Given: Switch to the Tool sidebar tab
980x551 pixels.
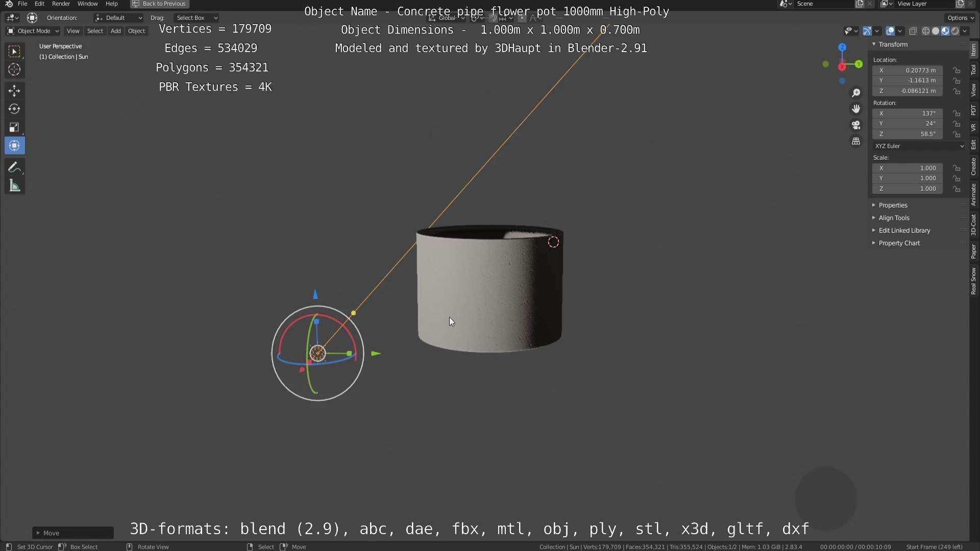Looking at the screenshot, I should click(x=973, y=70).
